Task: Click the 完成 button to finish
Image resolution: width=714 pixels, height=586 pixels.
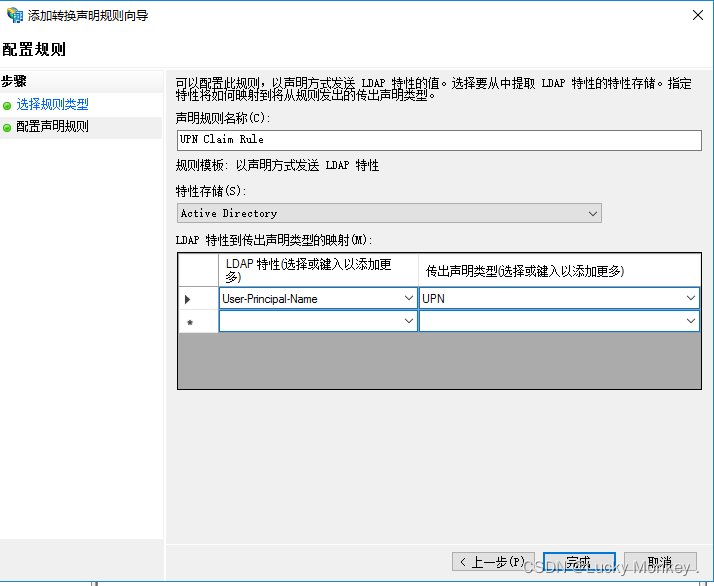Action: point(579,561)
